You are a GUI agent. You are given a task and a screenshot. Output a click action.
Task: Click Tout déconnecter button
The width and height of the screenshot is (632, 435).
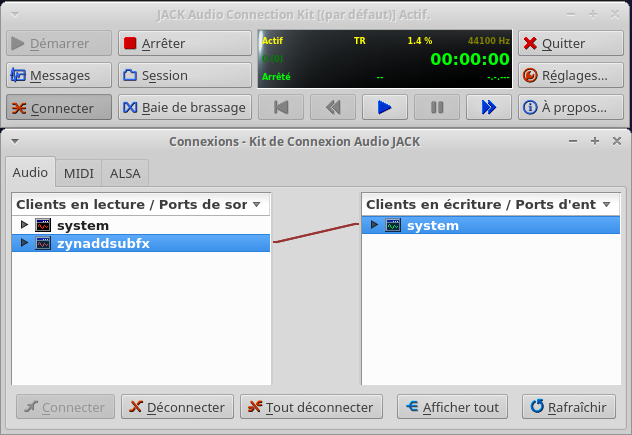pyautogui.click(x=312, y=407)
